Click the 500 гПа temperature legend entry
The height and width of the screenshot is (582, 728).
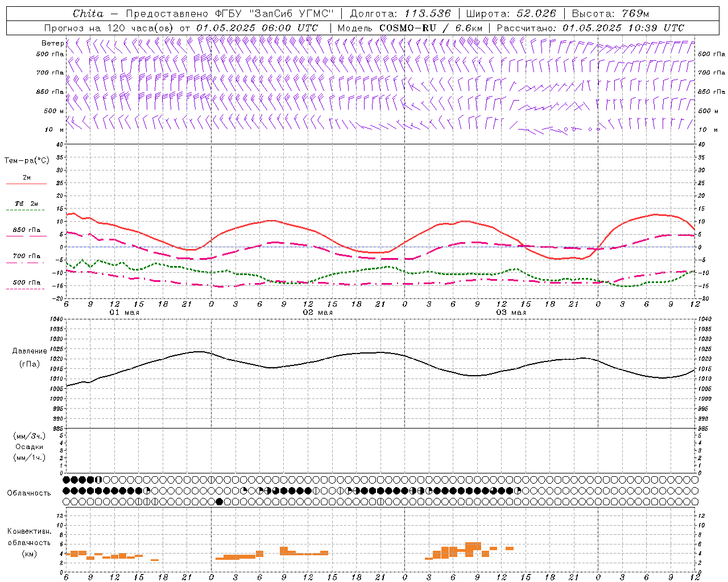coord(27,282)
